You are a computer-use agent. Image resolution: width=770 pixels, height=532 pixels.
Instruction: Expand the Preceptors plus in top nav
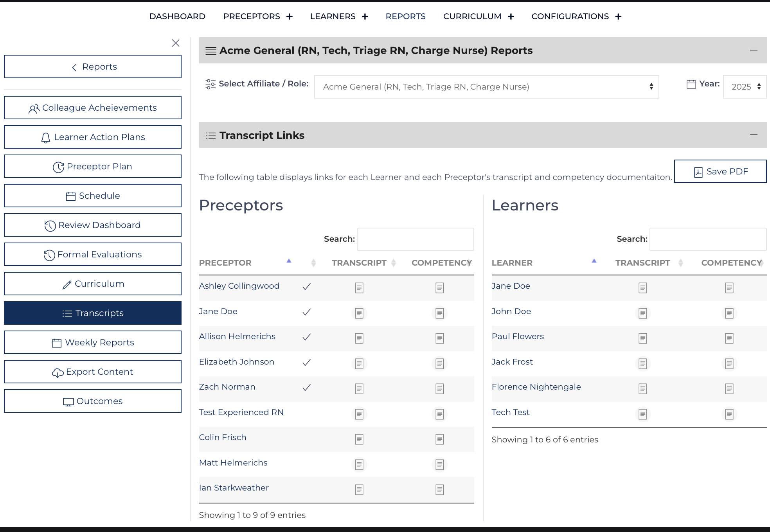click(x=290, y=16)
